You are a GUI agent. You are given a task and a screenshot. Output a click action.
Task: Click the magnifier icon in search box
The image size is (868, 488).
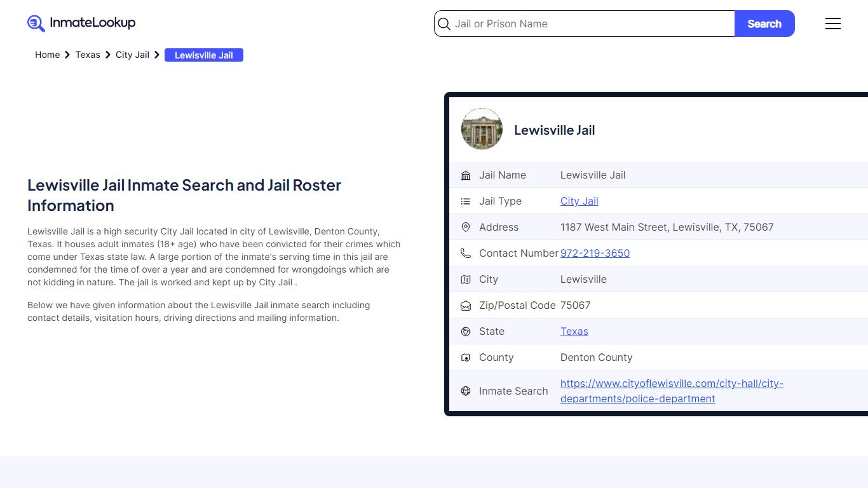click(444, 24)
